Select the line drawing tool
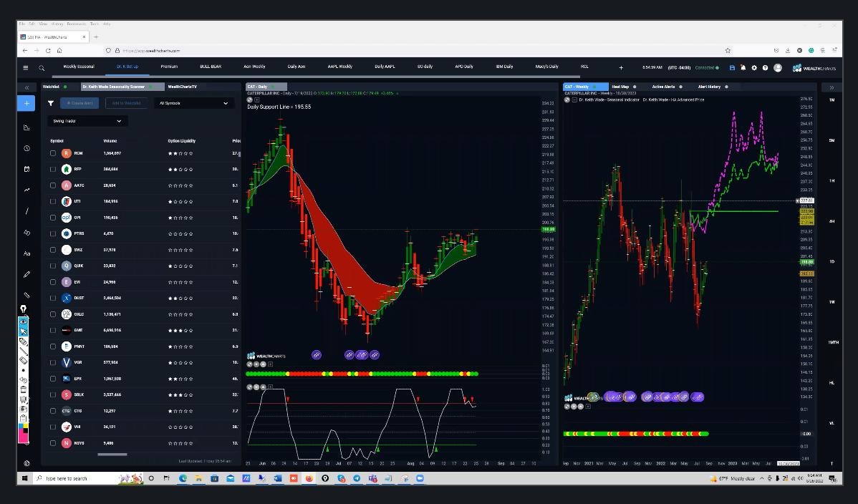The height and width of the screenshot is (504, 858). [x=26, y=211]
